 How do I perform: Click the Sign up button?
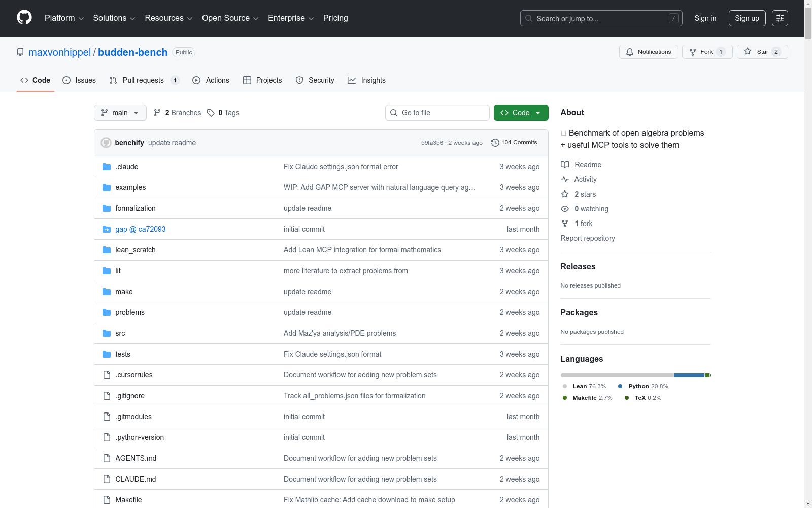tap(747, 18)
